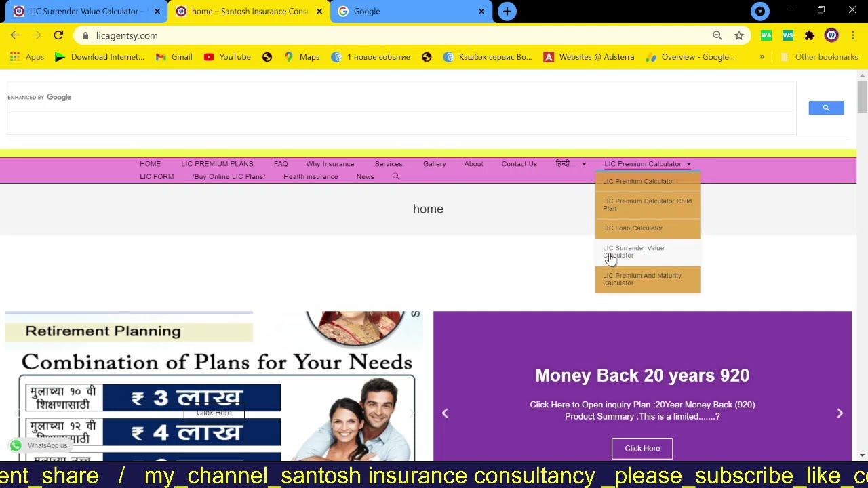
Task: Select LIC Surrender Value Calculator entry
Action: 648,251
